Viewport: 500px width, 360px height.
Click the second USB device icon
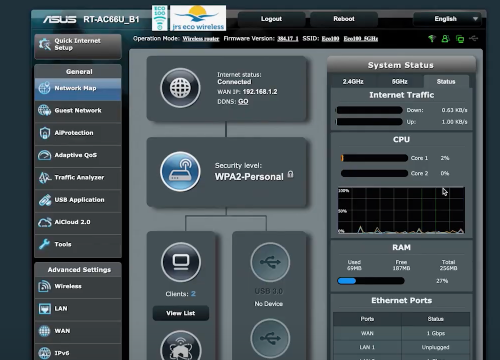pyautogui.click(x=270, y=338)
